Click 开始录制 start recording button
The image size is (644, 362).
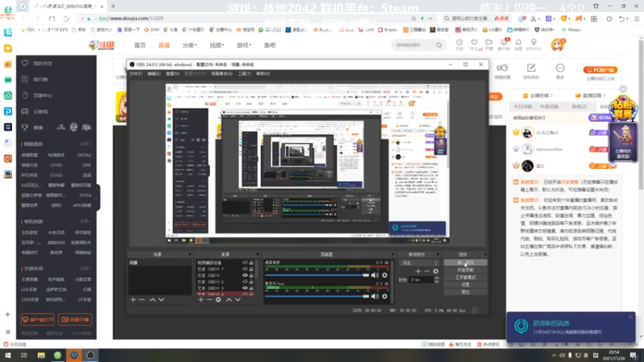point(465,270)
